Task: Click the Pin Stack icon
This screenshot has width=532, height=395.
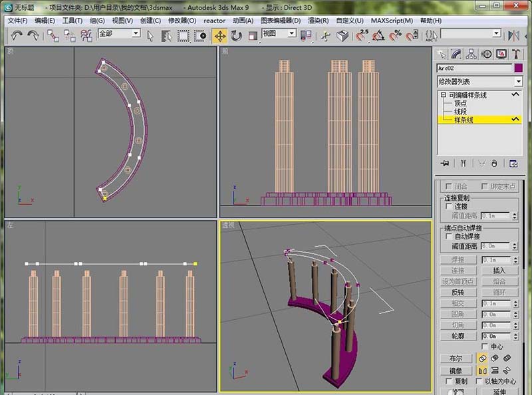Action: pyautogui.click(x=444, y=164)
